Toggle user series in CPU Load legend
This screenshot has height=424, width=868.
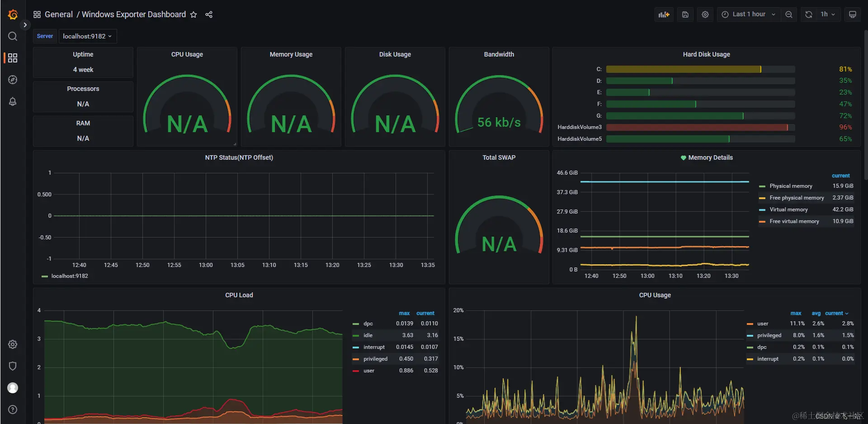click(369, 371)
